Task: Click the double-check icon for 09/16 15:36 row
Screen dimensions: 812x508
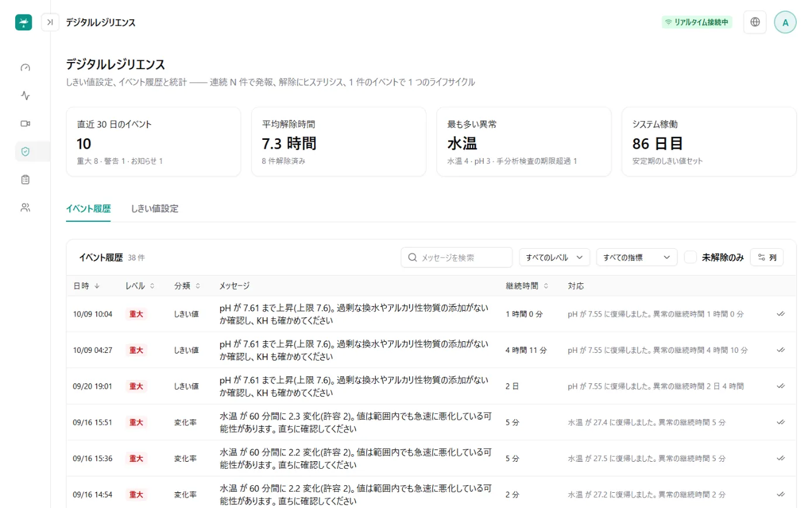Action: click(x=780, y=458)
